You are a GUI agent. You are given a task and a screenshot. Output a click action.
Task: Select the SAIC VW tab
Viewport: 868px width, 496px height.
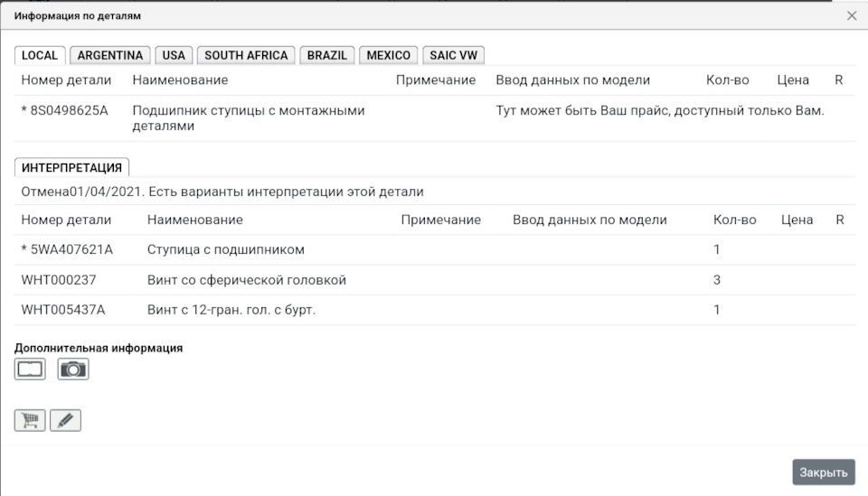(453, 55)
